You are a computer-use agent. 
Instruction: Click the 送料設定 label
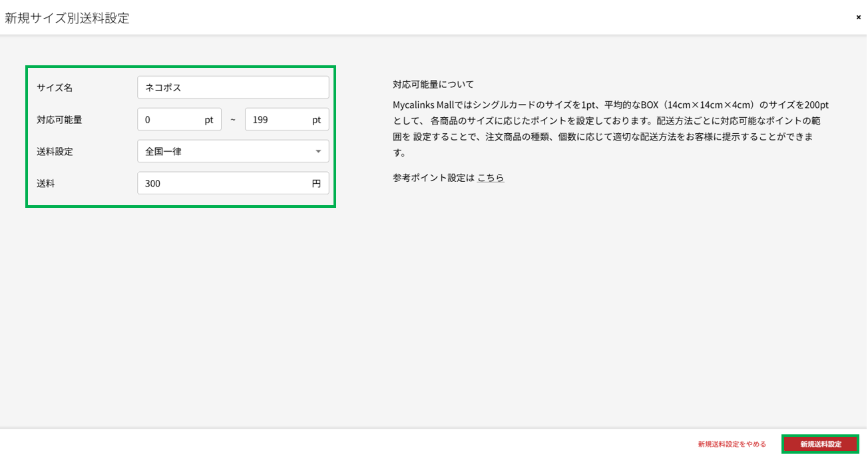coord(55,152)
